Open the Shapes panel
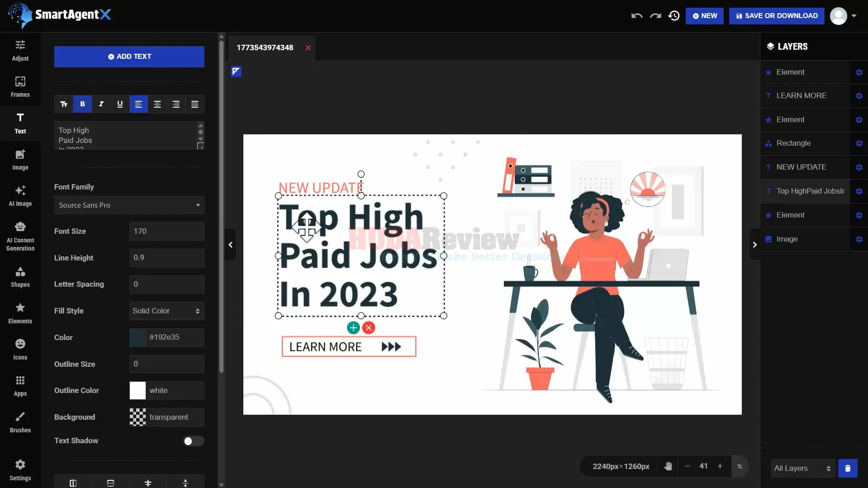868x488 pixels. coord(20,277)
